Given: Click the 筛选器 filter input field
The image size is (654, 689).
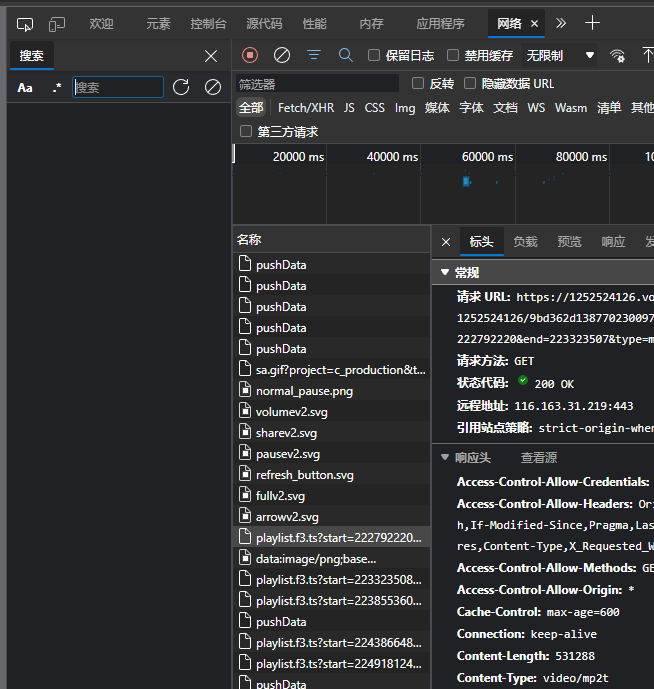Looking at the screenshot, I should tap(316, 84).
